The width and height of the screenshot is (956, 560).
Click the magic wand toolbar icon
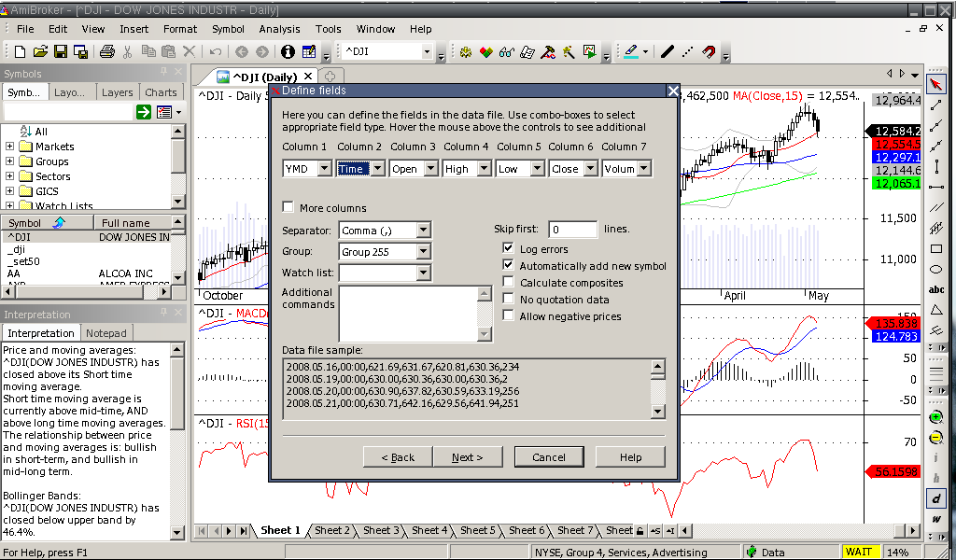(569, 52)
